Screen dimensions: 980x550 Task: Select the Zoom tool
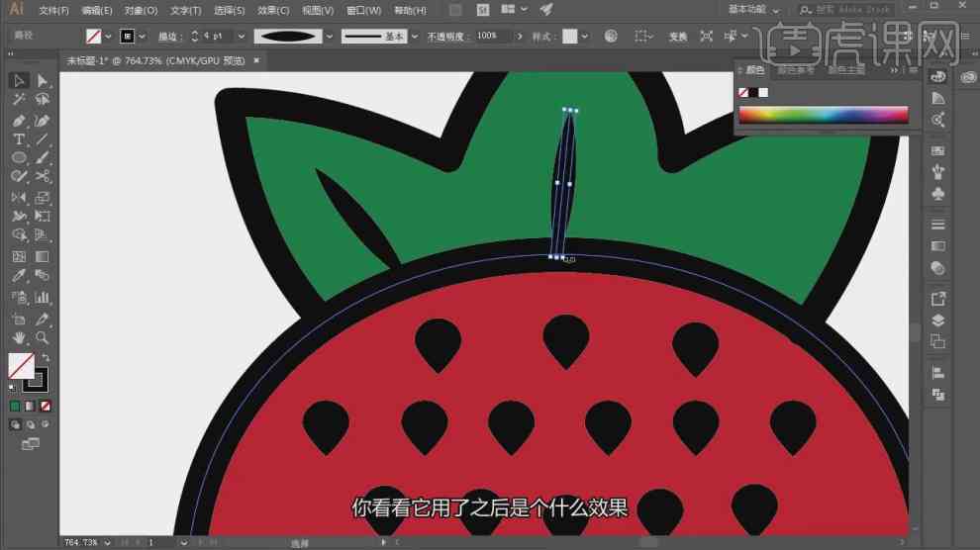(x=42, y=337)
